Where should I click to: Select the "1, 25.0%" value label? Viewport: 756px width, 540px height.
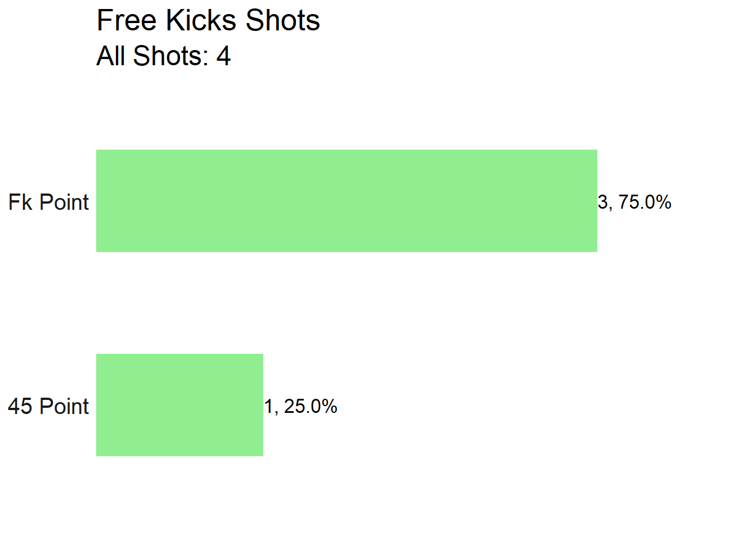click(x=301, y=406)
